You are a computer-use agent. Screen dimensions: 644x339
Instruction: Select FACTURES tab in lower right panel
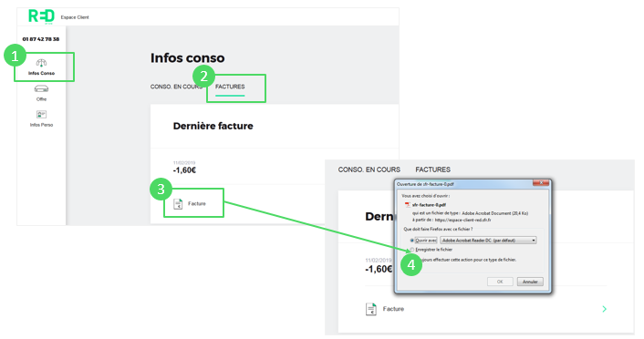click(x=432, y=169)
